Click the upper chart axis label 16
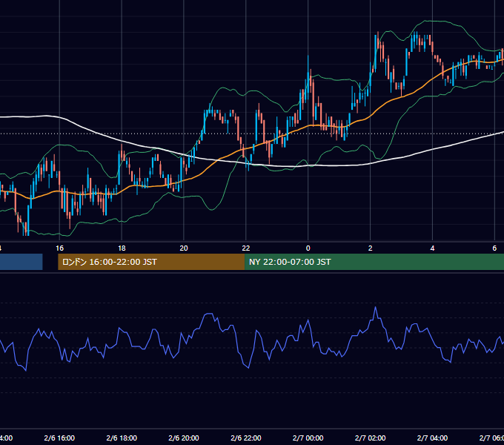This screenshot has height=445, width=504. (59, 248)
